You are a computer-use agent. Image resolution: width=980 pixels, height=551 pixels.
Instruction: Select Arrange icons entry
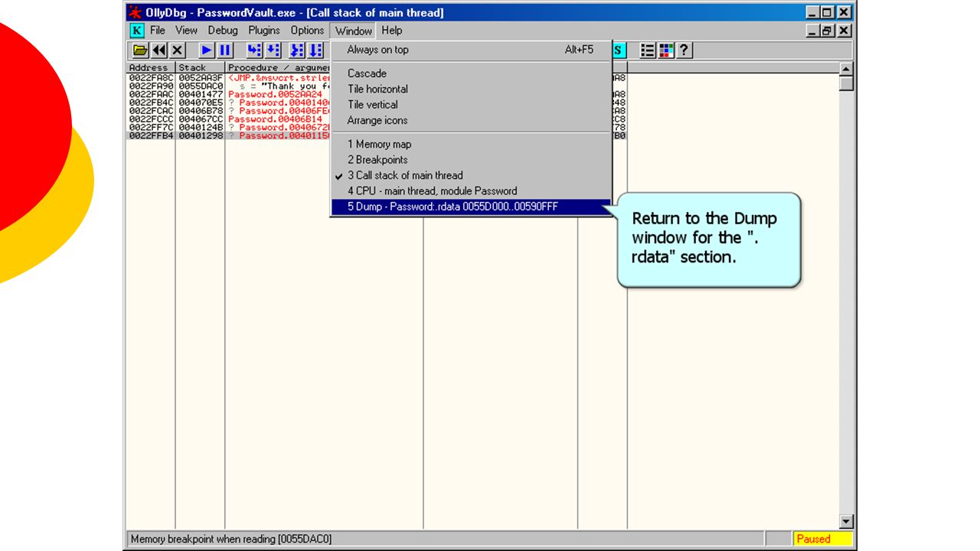pyautogui.click(x=471, y=120)
